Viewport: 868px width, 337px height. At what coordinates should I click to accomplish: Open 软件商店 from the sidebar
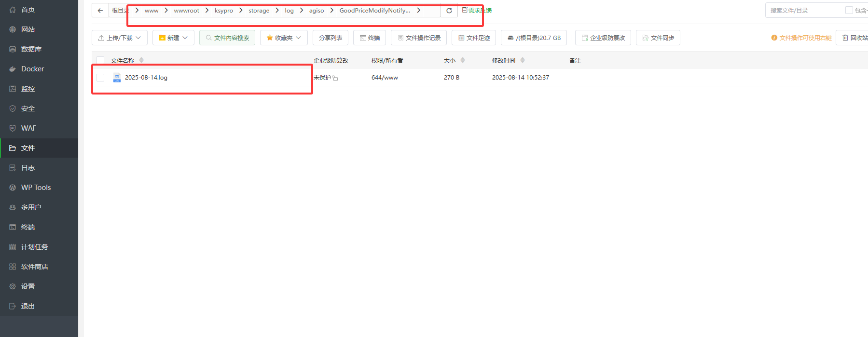[34, 267]
